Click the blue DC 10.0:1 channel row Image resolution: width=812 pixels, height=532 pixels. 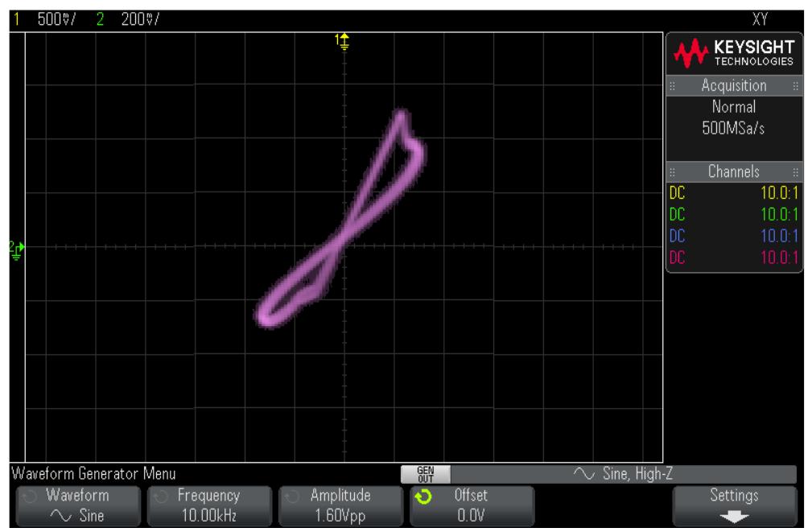[734, 236]
